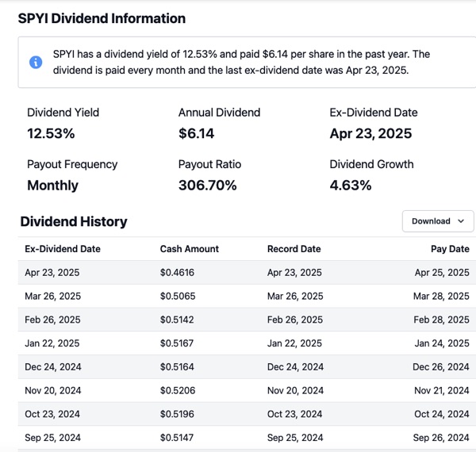Image resolution: width=476 pixels, height=452 pixels.
Task: Click the blue info icon in the summary box
Action: tap(36, 62)
